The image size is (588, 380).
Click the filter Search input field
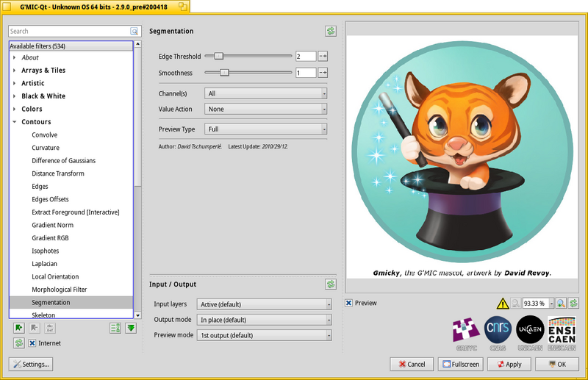(x=69, y=31)
